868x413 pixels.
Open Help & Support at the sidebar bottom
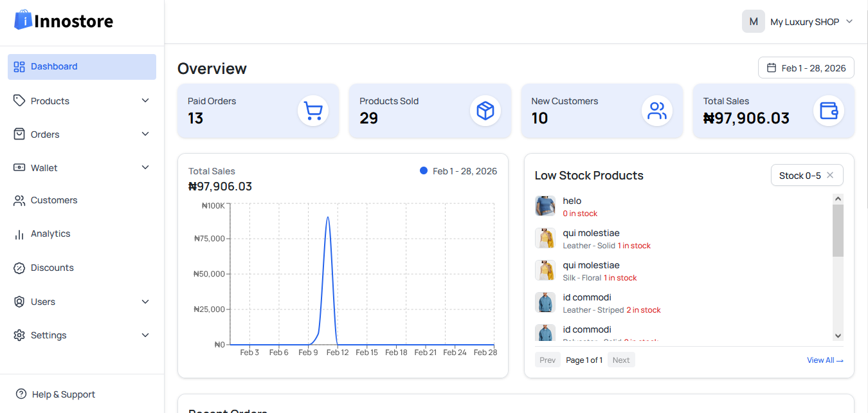62,394
